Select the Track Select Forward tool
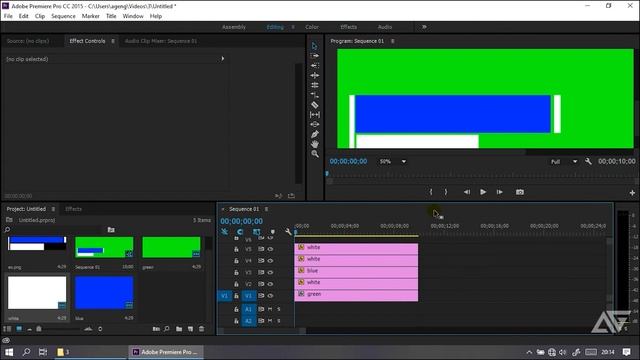The height and width of the screenshot is (360, 640). pos(314,56)
